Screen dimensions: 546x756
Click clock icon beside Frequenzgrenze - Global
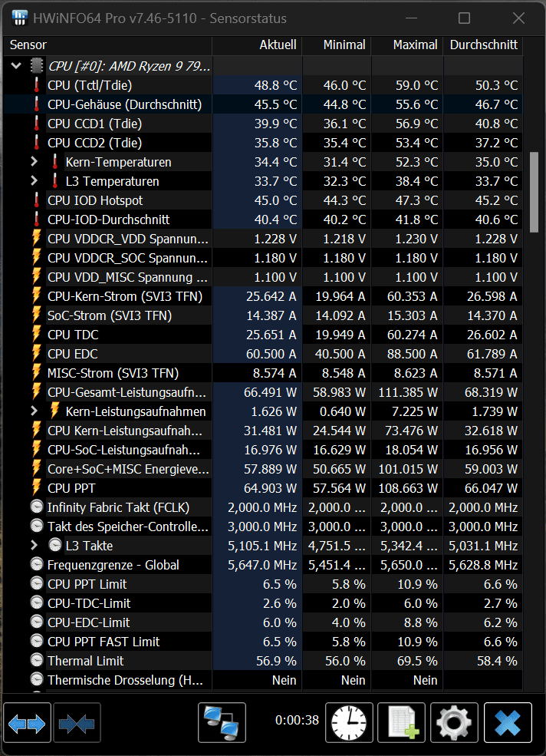point(37,565)
